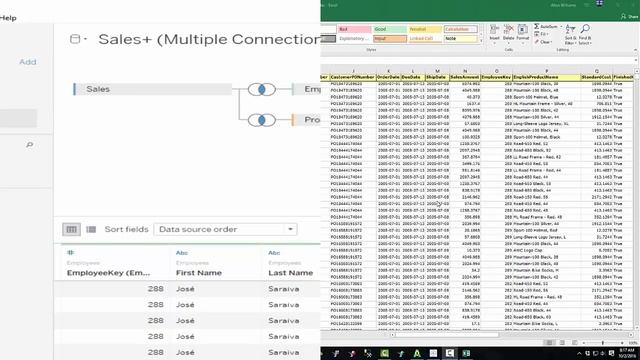
Task: Switch to Page Layout view in Excel status bar
Action: pos(562,342)
